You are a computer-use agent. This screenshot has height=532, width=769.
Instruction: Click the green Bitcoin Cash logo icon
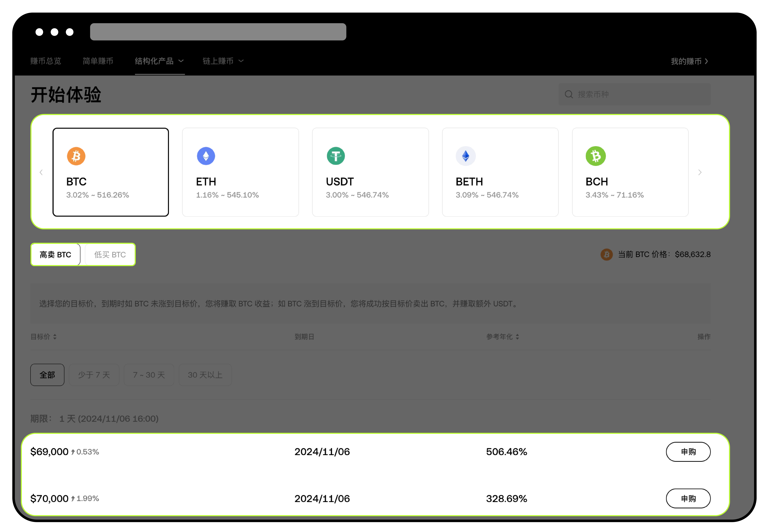point(596,156)
